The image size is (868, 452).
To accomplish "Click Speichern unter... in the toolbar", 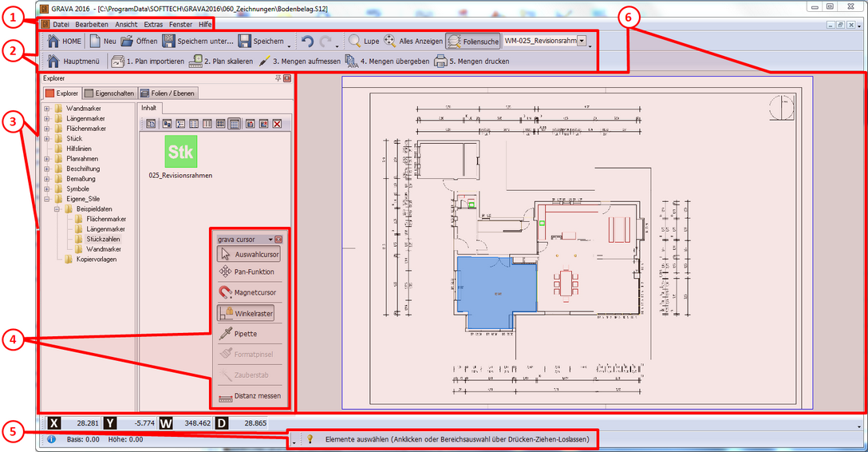I will tap(198, 41).
